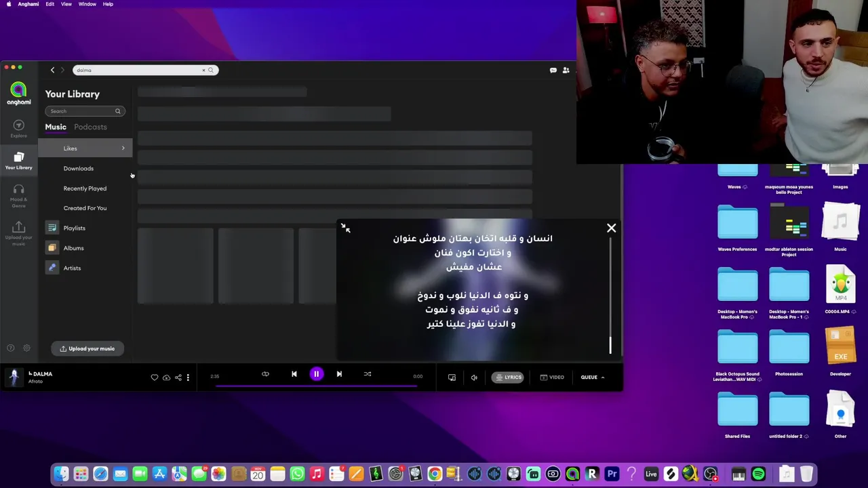Screen dimensions: 868x488
Task: Select the Photosession desktop folder
Action: 789,353
